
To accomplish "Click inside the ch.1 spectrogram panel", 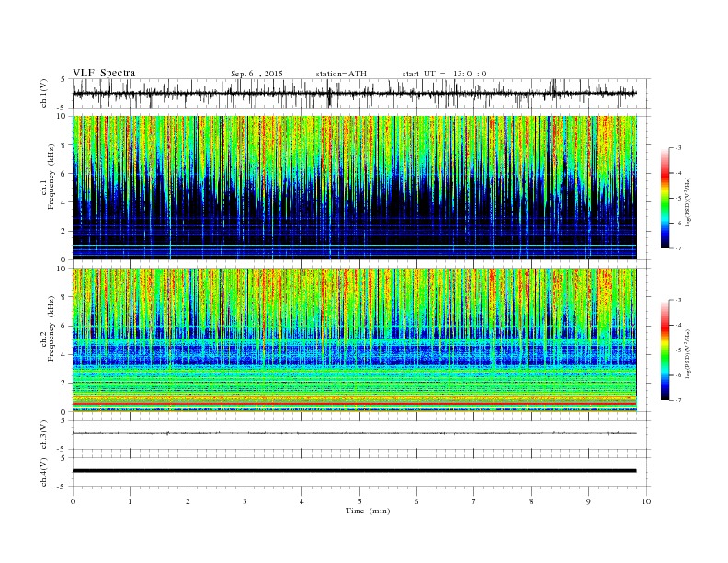I will pyautogui.click(x=354, y=188).
